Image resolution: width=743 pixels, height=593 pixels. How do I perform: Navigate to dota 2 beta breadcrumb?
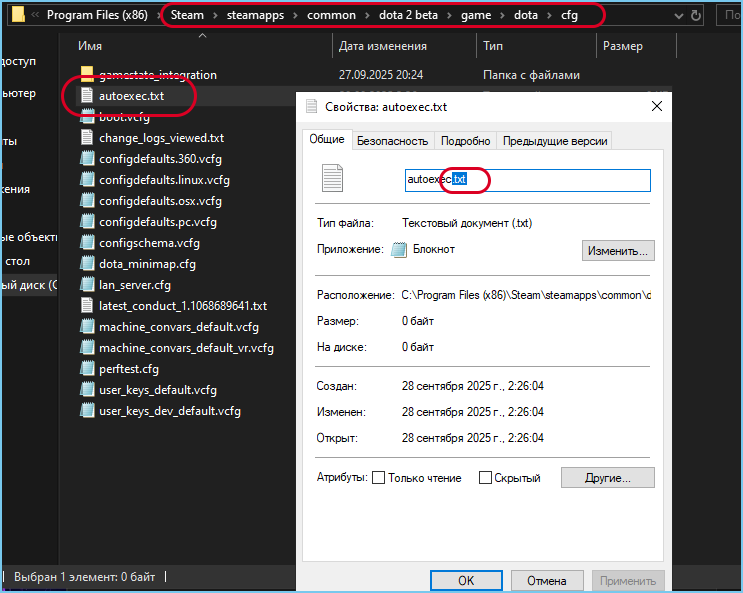[408, 15]
